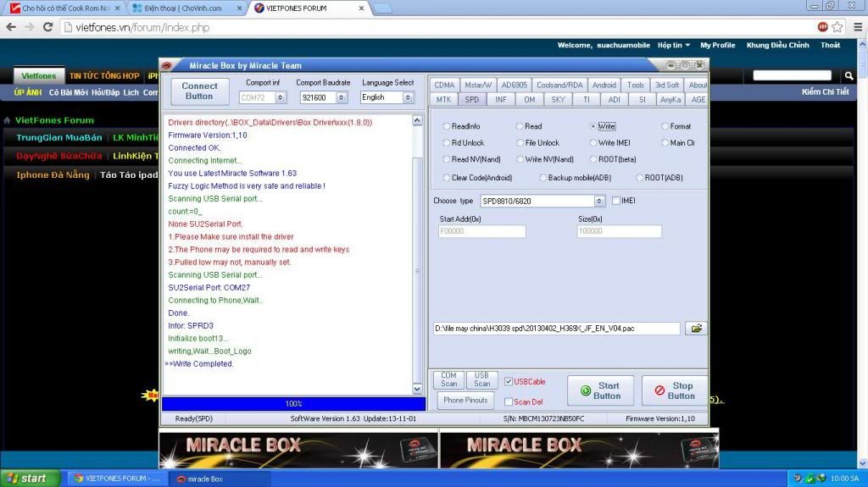Open the Windows start button
The image size is (868, 487).
click(x=30, y=479)
